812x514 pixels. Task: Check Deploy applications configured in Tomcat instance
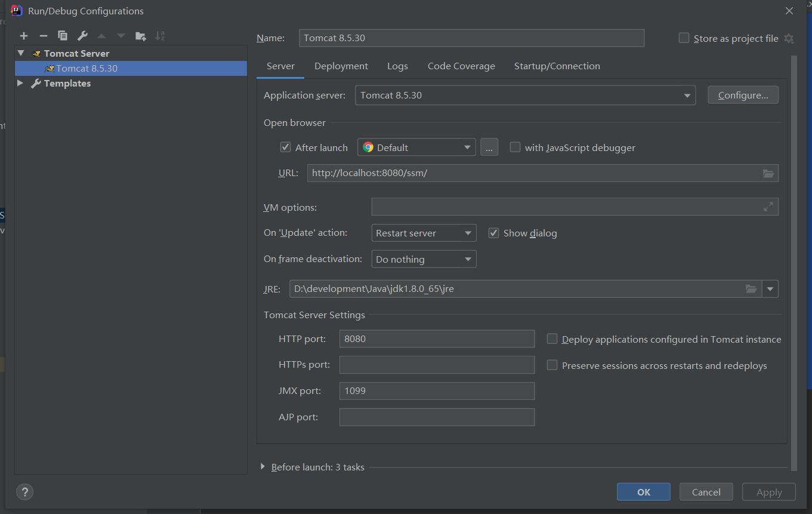(x=552, y=339)
